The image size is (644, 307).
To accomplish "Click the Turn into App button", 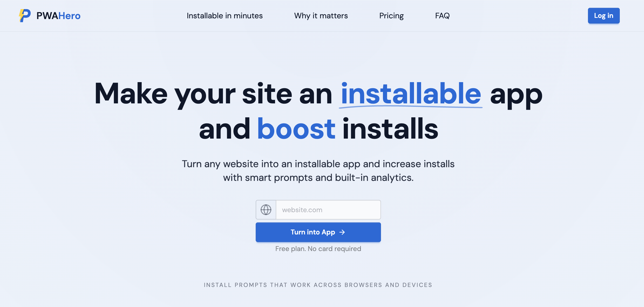I will tap(318, 232).
